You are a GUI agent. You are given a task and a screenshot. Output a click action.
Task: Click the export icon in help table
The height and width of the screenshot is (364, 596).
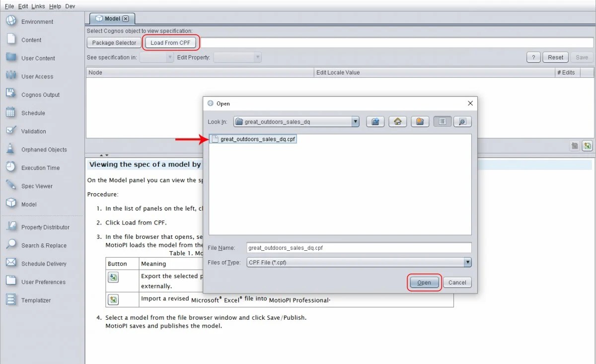tap(113, 277)
